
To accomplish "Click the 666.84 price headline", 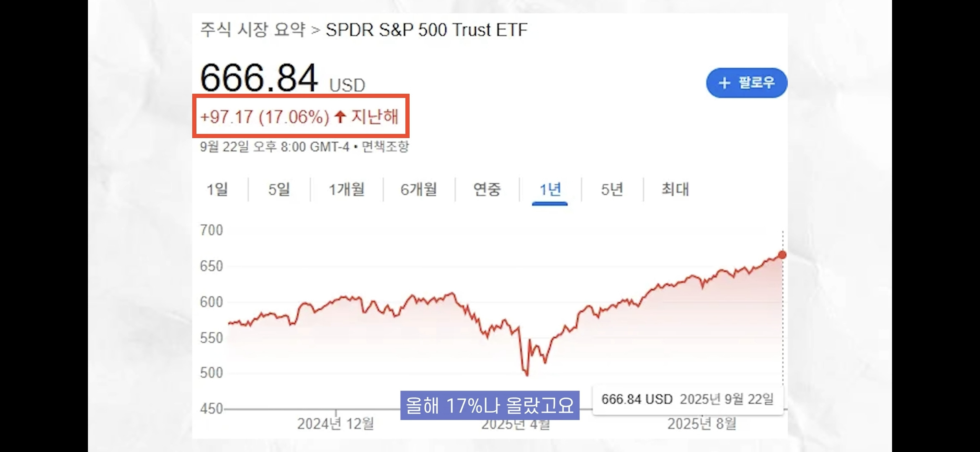I will [259, 78].
